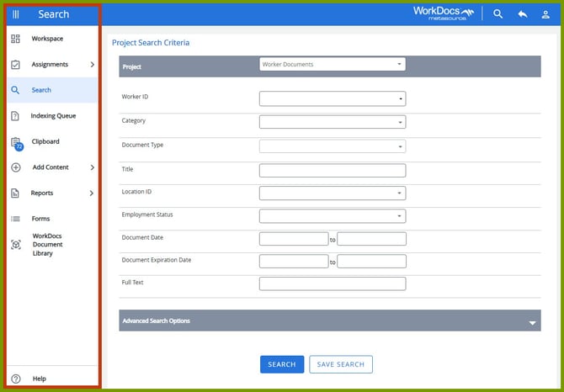Expand the Reports submenu chevron

click(92, 193)
